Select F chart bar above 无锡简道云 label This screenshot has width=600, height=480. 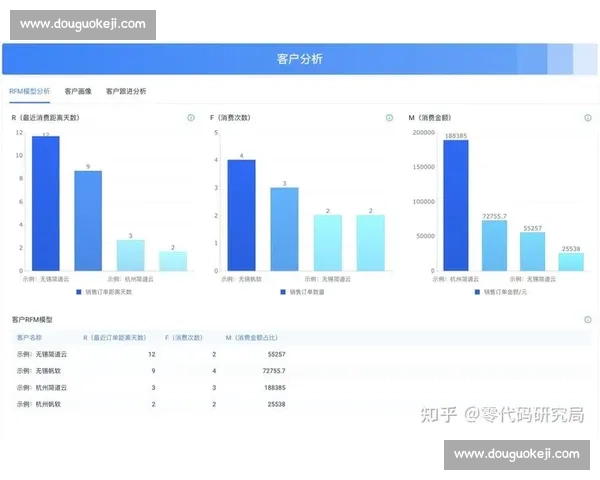click(328, 243)
